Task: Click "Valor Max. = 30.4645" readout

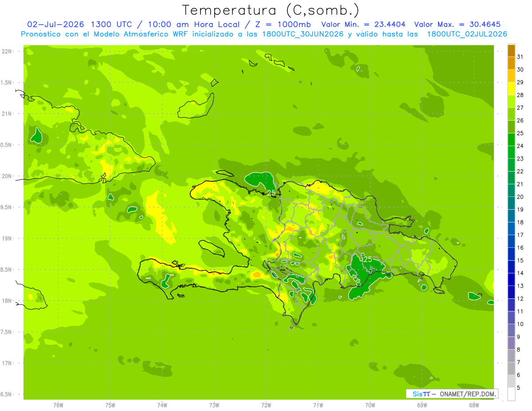Action: 457,24
